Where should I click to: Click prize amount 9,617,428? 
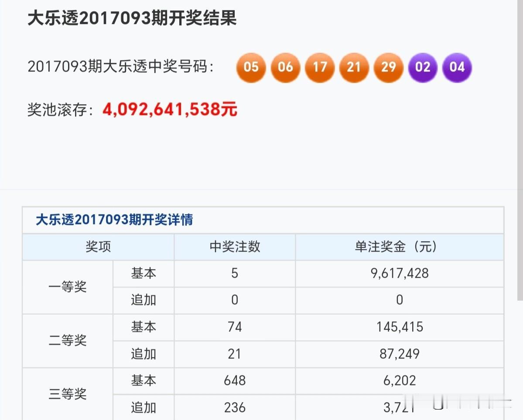point(400,273)
